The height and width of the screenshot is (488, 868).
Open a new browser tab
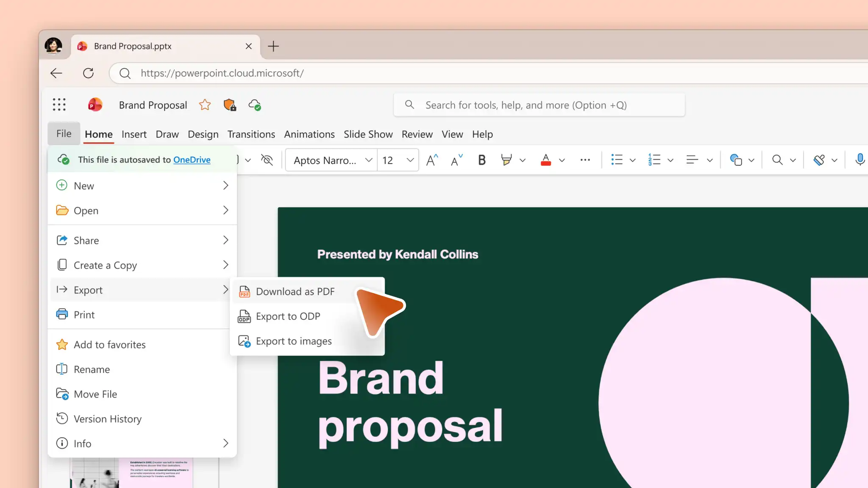(273, 46)
